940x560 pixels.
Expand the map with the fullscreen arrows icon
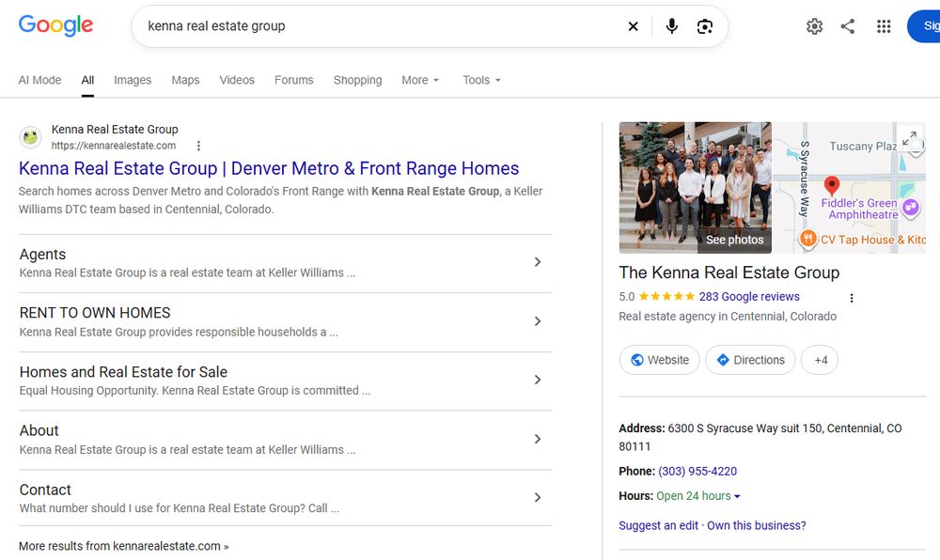click(909, 138)
